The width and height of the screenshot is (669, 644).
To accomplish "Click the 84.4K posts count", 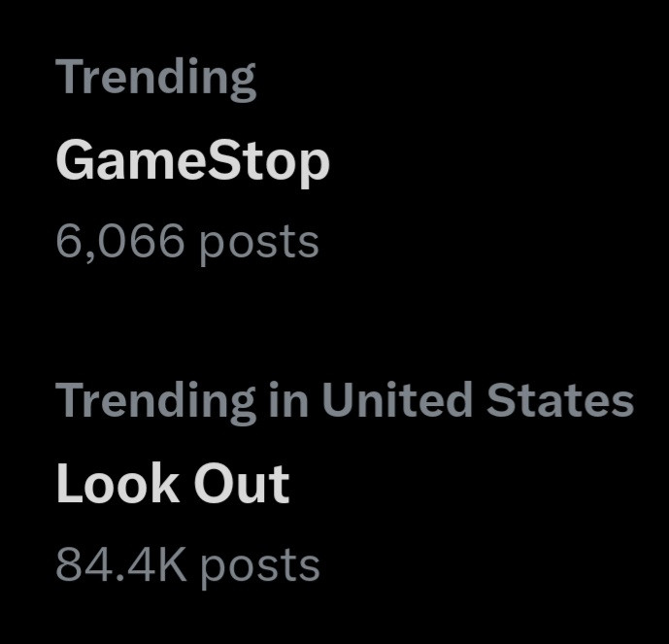I will click(186, 564).
